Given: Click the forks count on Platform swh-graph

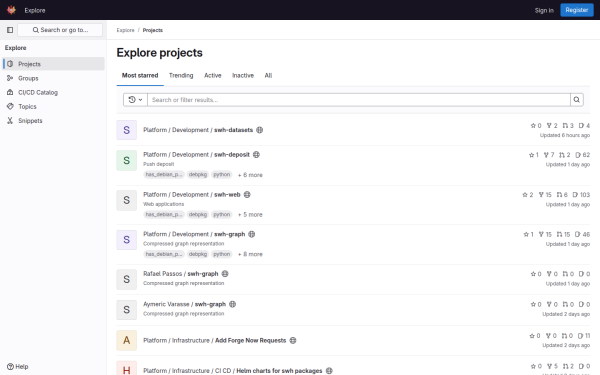Looking at the screenshot, I should (545, 235).
